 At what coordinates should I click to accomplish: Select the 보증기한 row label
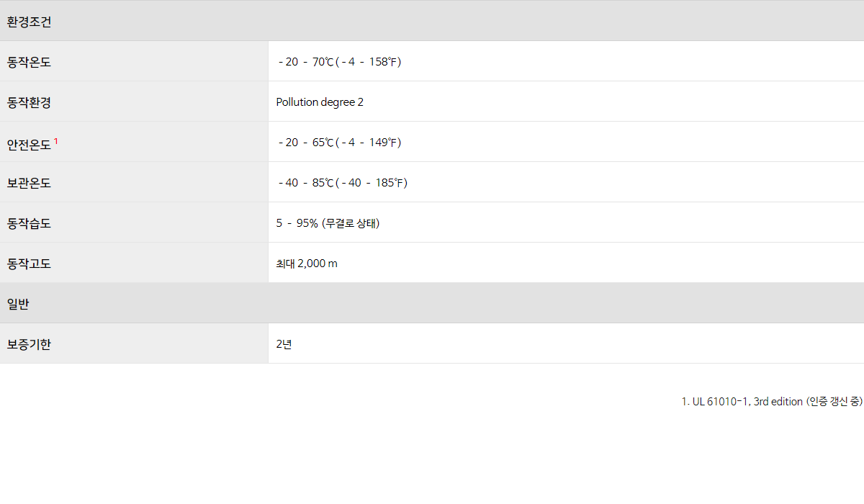30,344
